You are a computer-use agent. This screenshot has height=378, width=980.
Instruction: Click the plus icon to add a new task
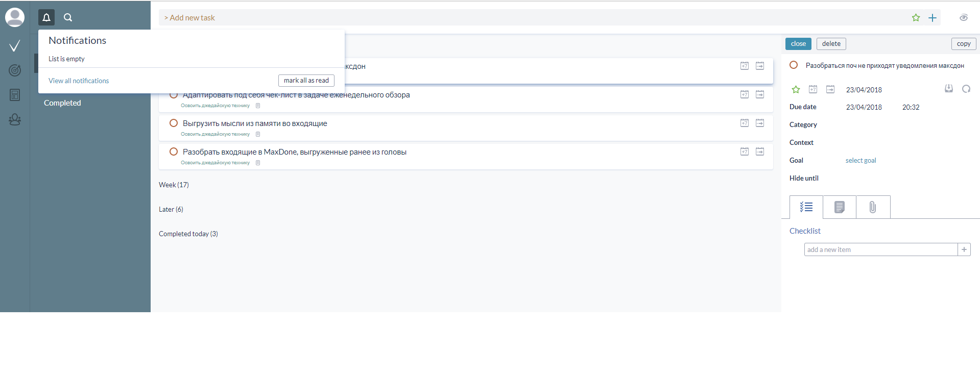tap(933, 18)
